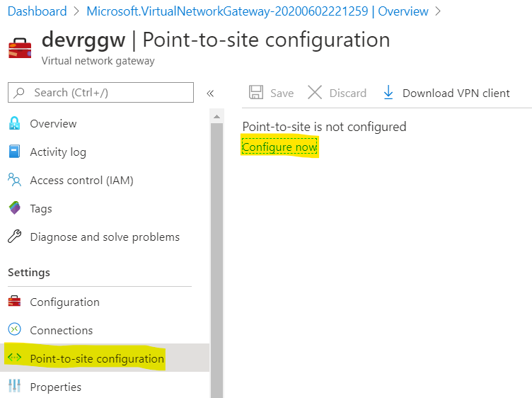
Task: Click the Diagnose wrench icon
Action: (14, 237)
